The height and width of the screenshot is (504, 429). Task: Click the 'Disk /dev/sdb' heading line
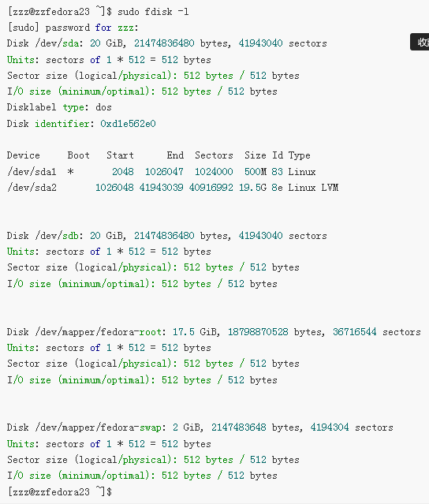(x=166, y=236)
